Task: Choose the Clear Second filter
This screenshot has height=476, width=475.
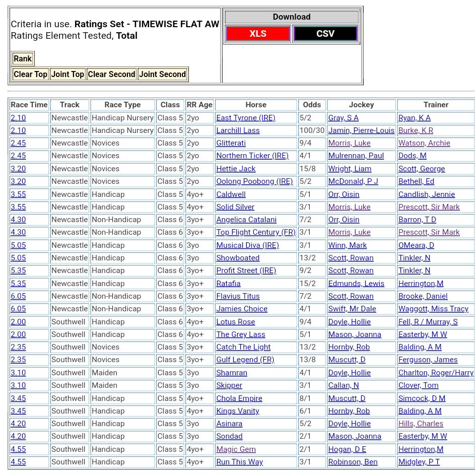Action: (x=111, y=74)
